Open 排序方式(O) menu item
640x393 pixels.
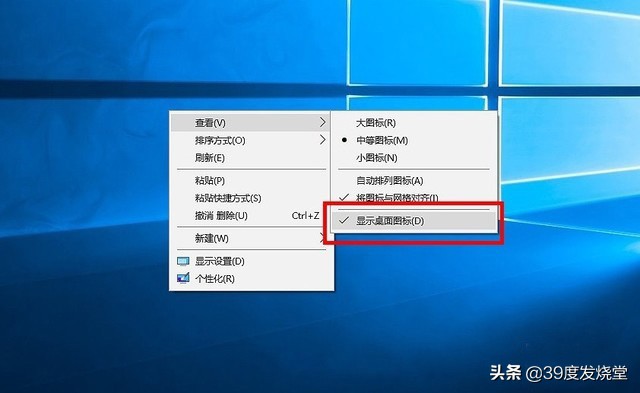pos(250,140)
